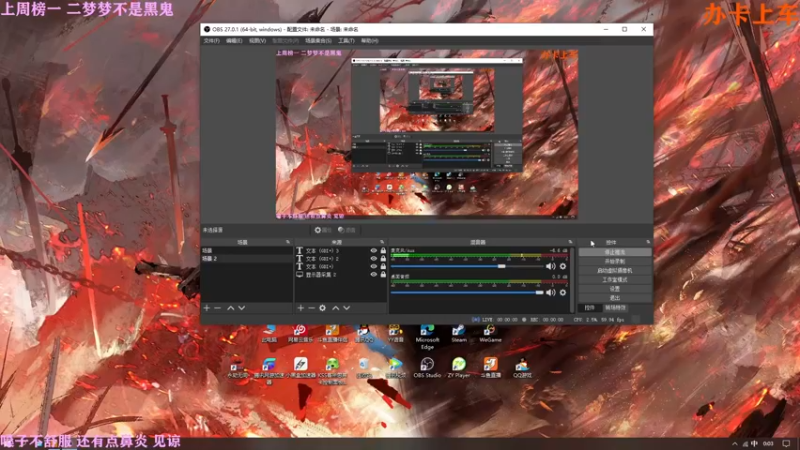800x450 pixels.
Task: Move scene up in the Scenes panel
Action: point(231,308)
